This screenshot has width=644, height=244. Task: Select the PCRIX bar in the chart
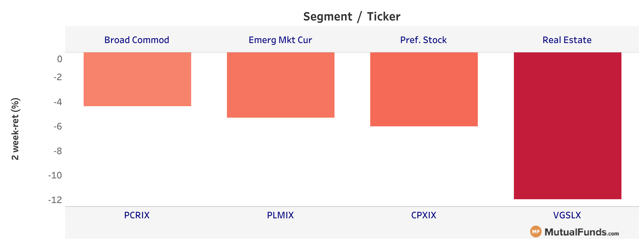tap(137, 79)
